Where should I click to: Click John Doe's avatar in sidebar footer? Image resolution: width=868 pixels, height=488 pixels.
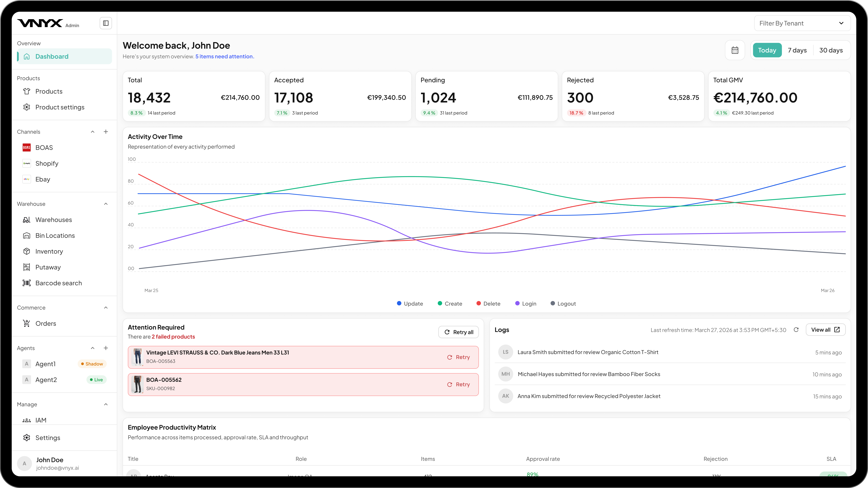[24, 463]
